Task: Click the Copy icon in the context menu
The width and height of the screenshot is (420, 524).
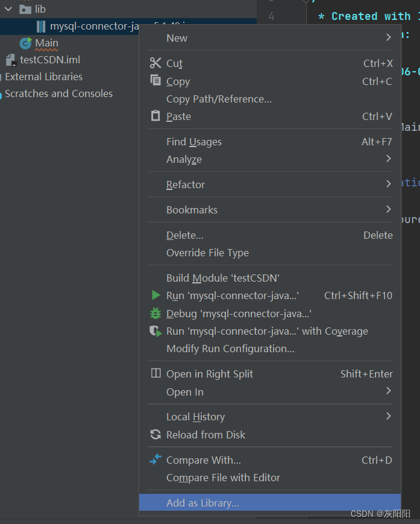Action: click(x=155, y=81)
